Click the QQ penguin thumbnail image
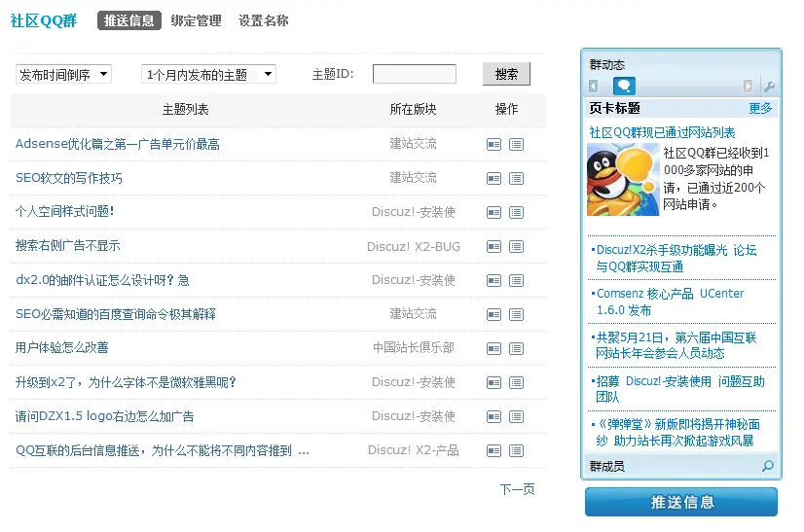 tap(623, 179)
